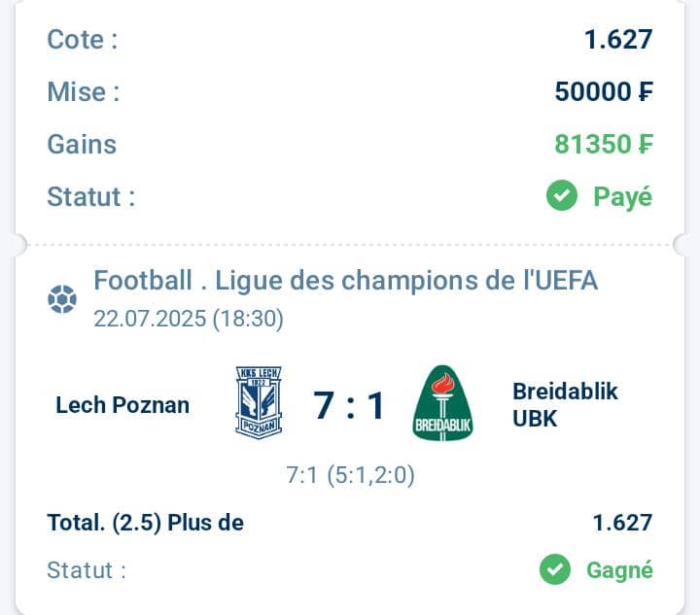
Task: Click the green Gagné checkmark icon
Action: [x=555, y=569]
